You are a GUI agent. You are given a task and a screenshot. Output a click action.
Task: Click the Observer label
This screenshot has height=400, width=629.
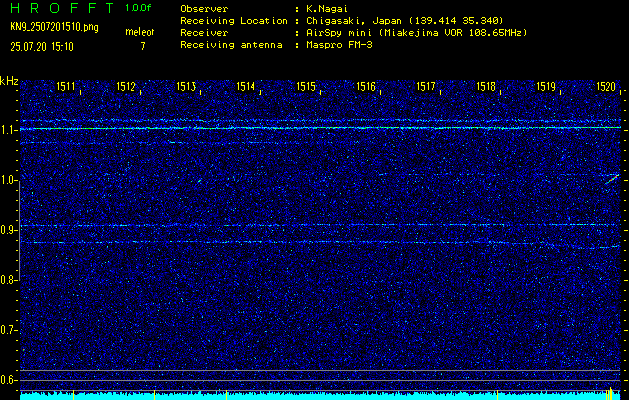(x=204, y=8)
